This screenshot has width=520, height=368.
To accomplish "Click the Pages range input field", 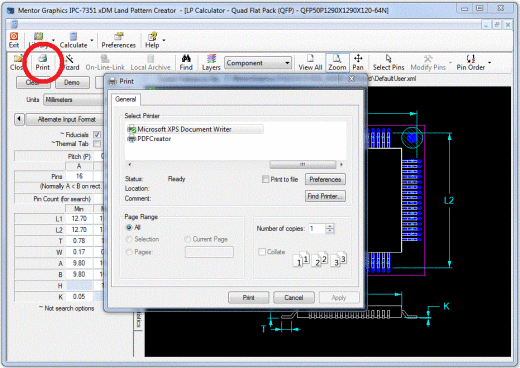I will point(209,252).
